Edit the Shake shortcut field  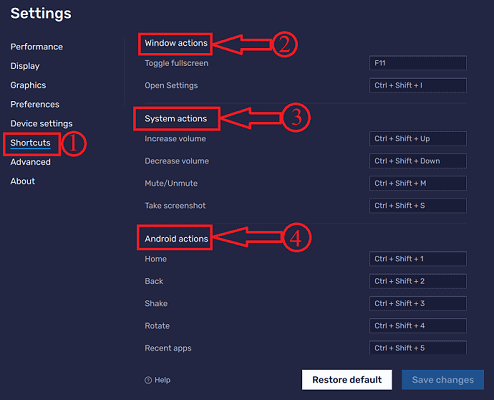pyautogui.click(x=418, y=303)
